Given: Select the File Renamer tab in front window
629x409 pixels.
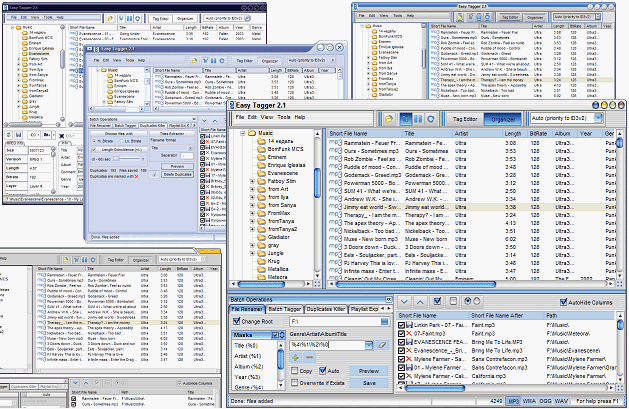Looking at the screenshot, I should coord(247,309).
